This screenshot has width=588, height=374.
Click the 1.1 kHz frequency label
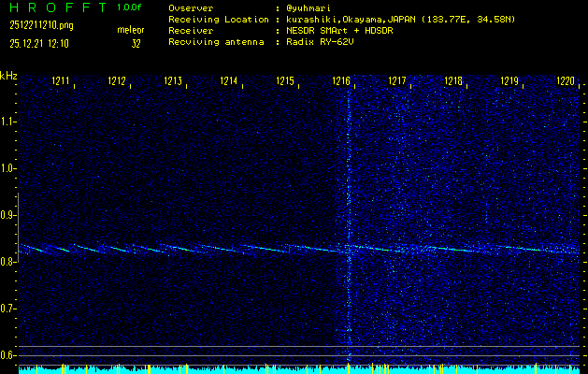[x=8, y=122]
